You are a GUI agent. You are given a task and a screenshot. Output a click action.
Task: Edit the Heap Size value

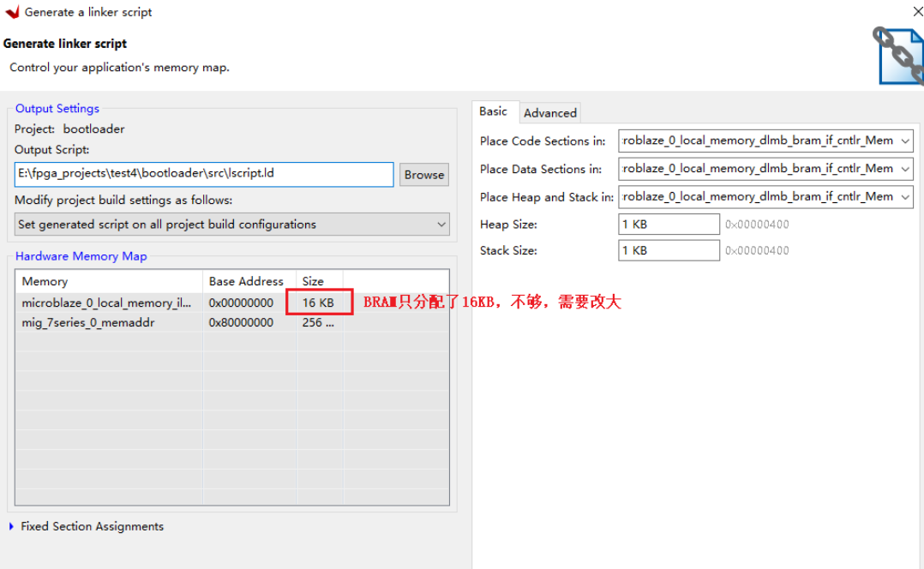pyautogui.click(x=669, y=224)
